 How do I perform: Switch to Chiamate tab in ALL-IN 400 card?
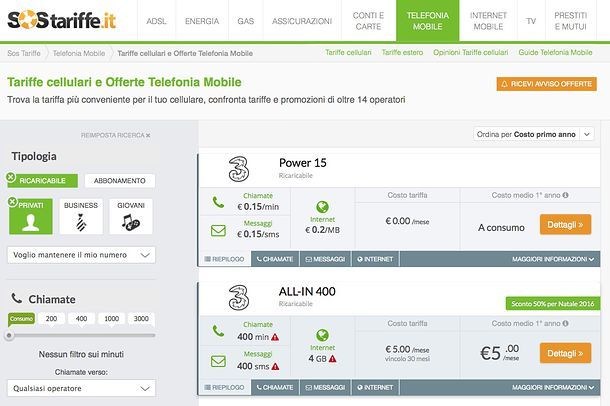coord(275,387)
